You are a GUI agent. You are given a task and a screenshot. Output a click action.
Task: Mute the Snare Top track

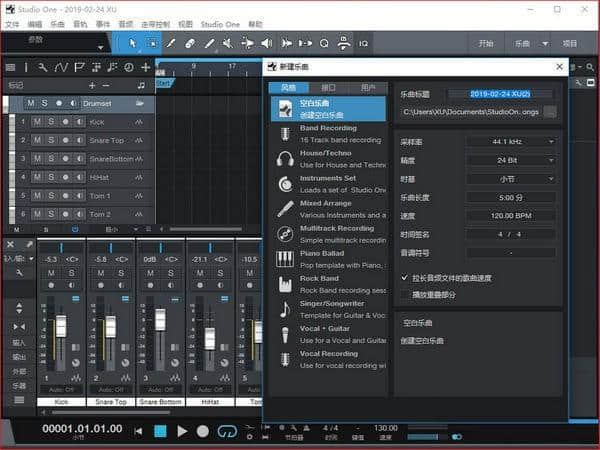coord(36,140)
